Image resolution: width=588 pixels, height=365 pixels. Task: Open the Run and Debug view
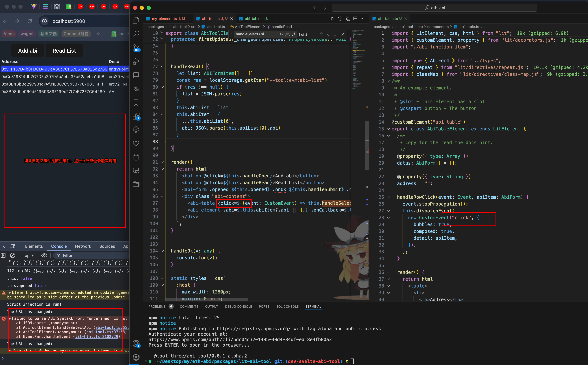[x=136, y=61]
